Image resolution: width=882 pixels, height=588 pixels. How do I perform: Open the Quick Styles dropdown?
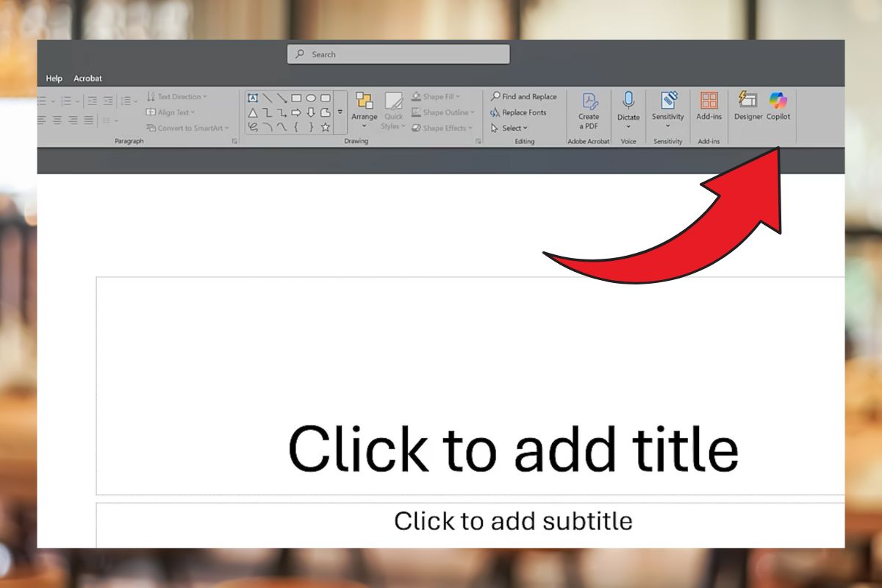pyautogui.click(x=394, y=111)
